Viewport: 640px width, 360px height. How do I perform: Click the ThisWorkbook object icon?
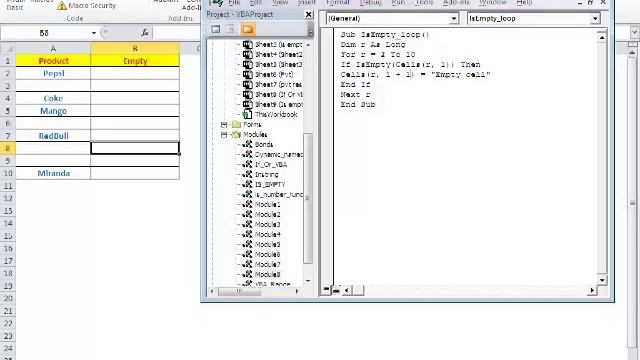coord(247,114)
